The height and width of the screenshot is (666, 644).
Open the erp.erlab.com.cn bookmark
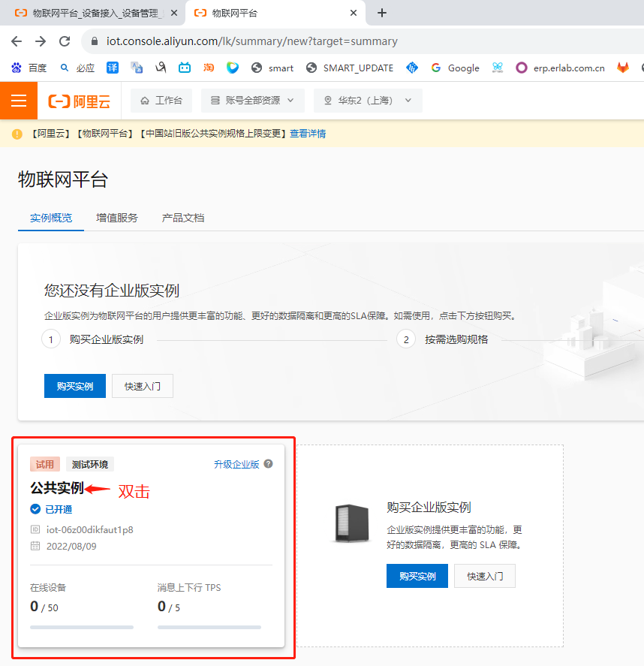(561, 68)
